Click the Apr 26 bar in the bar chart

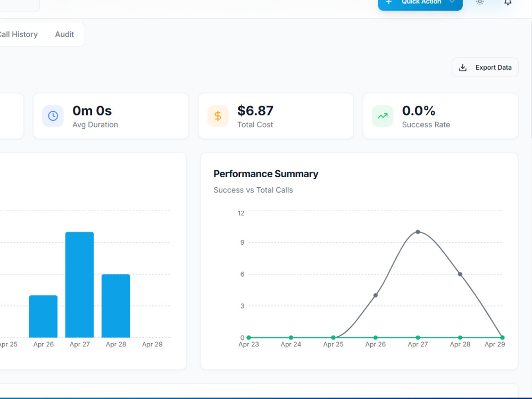(x=43, y=317)
